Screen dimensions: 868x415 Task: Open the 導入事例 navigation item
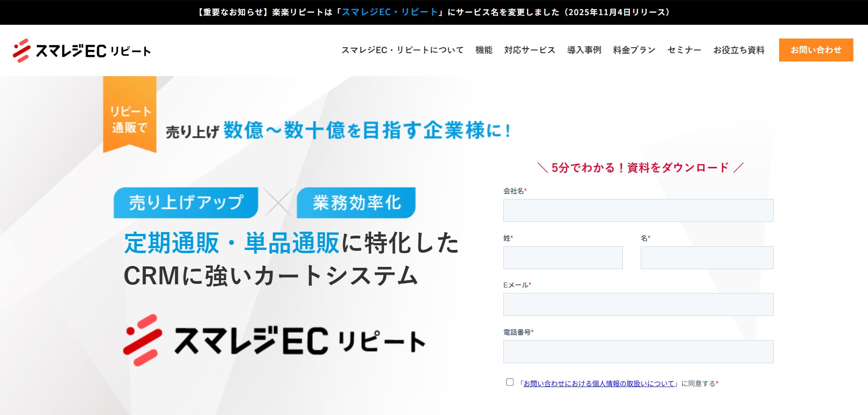[x=584, y=50]
